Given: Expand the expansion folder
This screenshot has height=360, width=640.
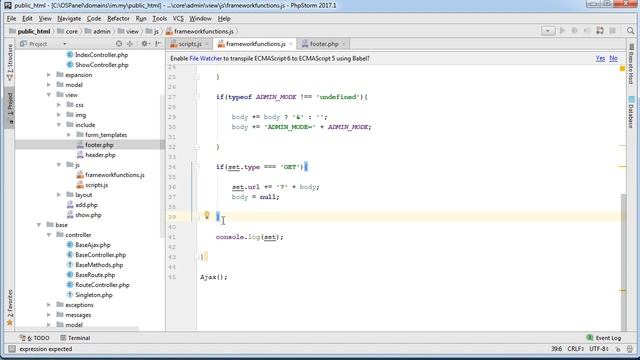Looking at the screenshot, I should 49,75.
